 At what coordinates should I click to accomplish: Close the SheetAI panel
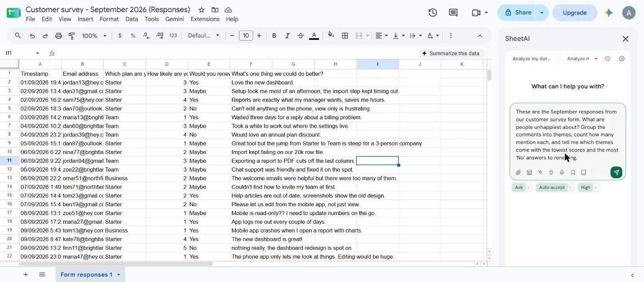tap(626, 39)
